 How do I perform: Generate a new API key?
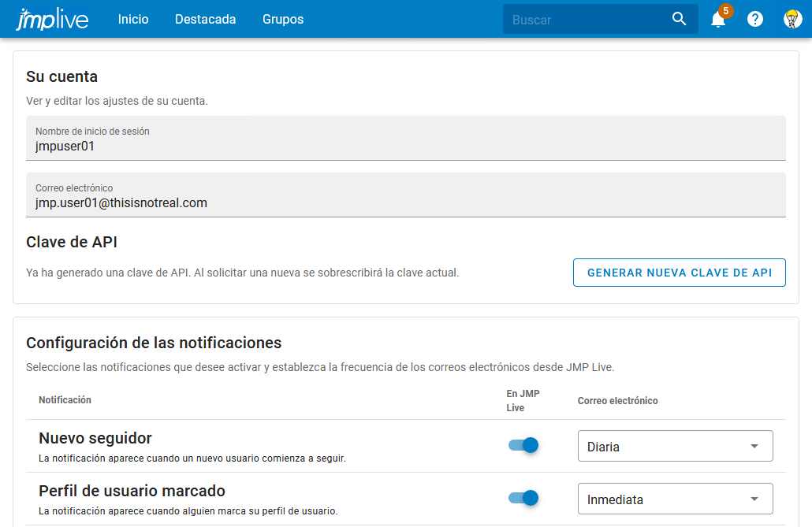(679, 273)
